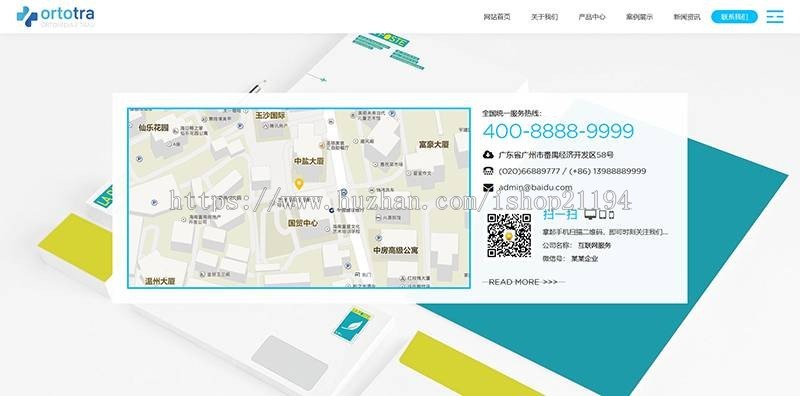Click the 玉沙国际 label on the map

(x=270, y=115)
